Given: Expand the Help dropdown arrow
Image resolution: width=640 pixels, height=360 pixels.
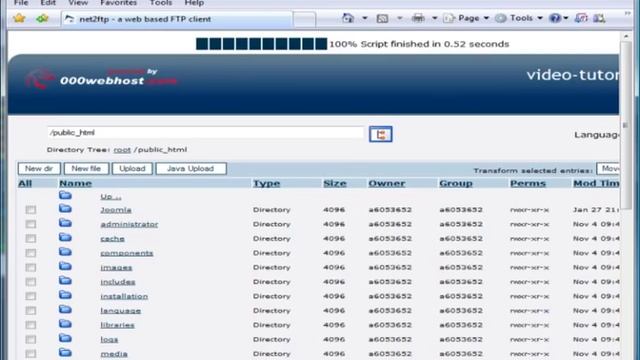Looking at the screenshot, I should (566, 18).
